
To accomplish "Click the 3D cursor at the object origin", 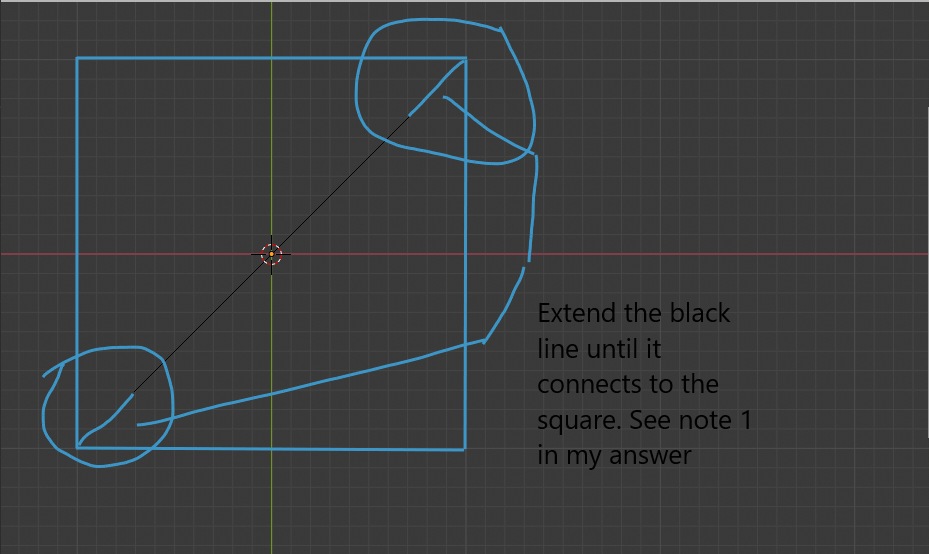I will [x=271, y=254].
